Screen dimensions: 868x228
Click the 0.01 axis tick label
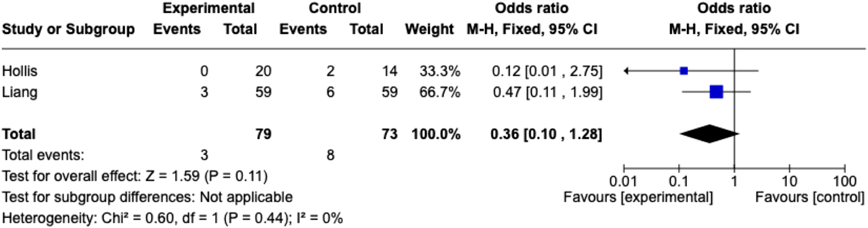coord(623,182)
